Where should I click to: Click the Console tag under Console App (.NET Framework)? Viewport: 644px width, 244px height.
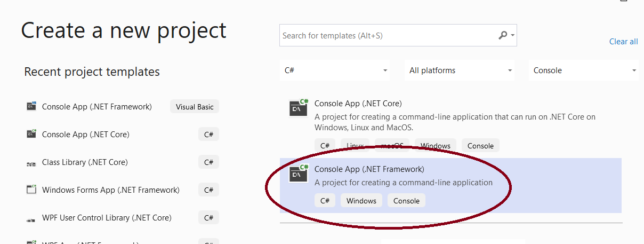[406, 201]
